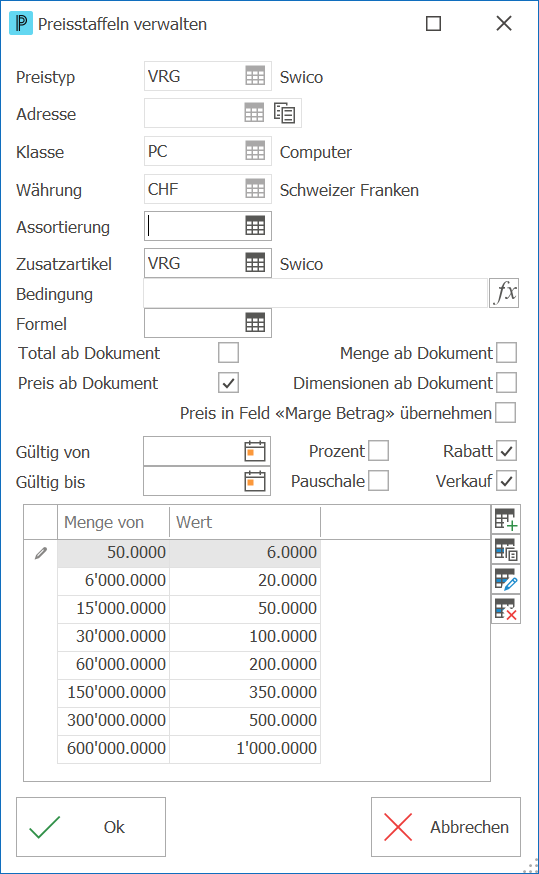This screenshot has width=539, height=874.
Task: Open the Gültig bis calendar picker
Action: click(255, 481)
